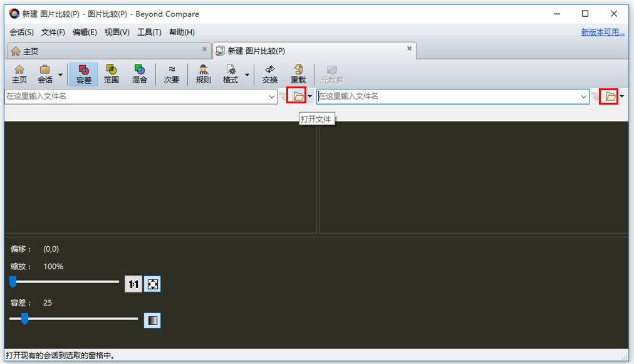Screen dimensions: 634x364
Task: Click the 容差 tolerance slider handle
Action: pos(24,319)
